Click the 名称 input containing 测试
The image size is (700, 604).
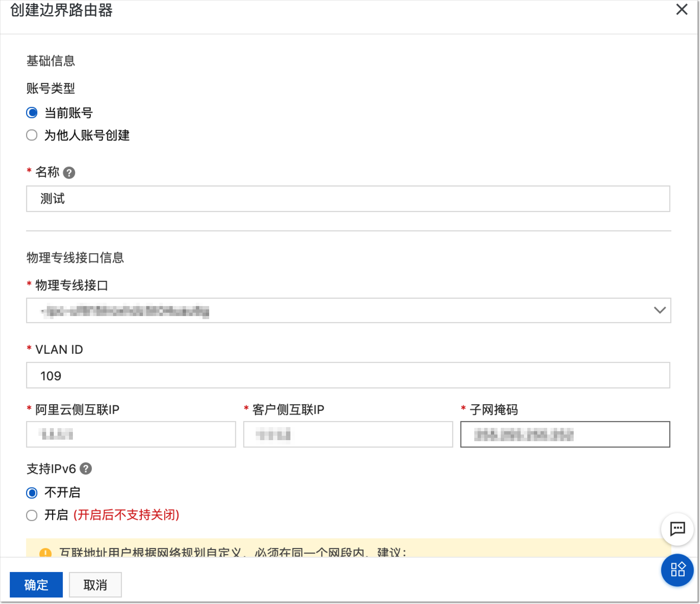click(x=348, y=199)
